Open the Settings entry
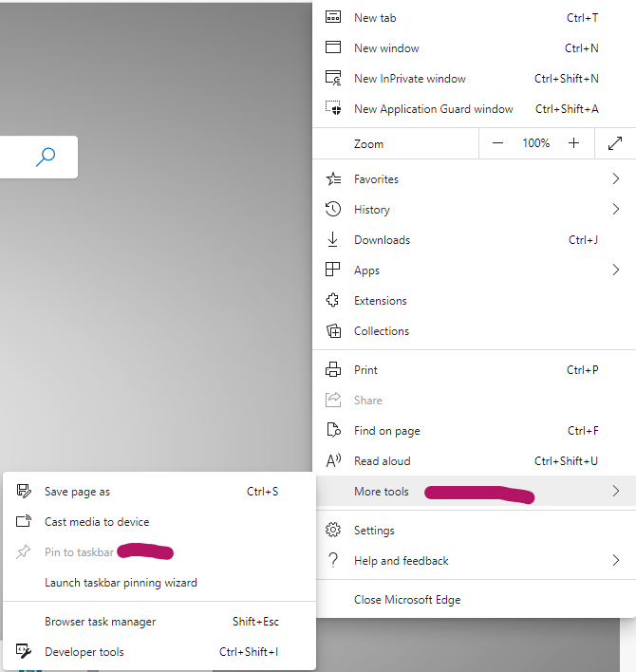This screenshot has width=636, height=672. 474,531
